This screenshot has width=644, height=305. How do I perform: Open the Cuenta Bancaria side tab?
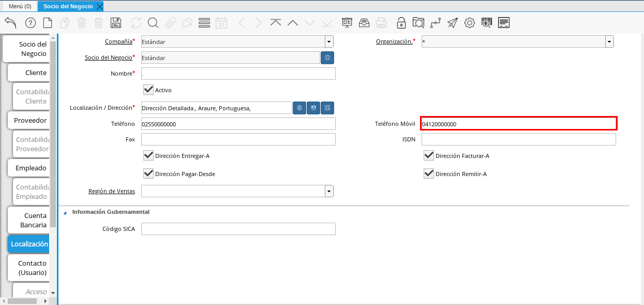[x=28, y=220]
